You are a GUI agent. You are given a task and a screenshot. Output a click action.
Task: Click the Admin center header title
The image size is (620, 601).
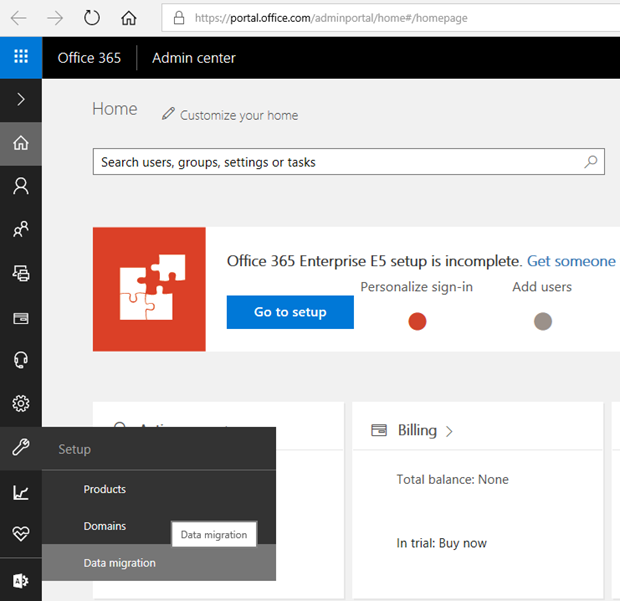(x=194, y=58)
